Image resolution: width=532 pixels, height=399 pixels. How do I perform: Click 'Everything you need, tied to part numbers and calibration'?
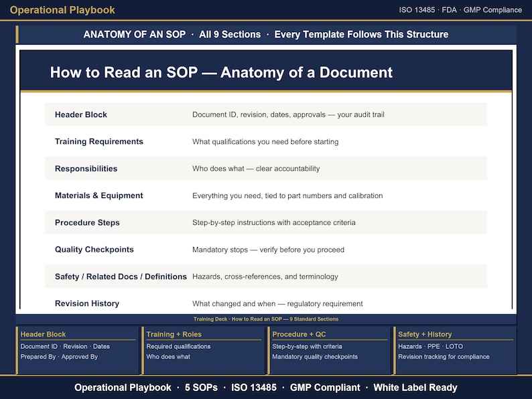[287, 195]
